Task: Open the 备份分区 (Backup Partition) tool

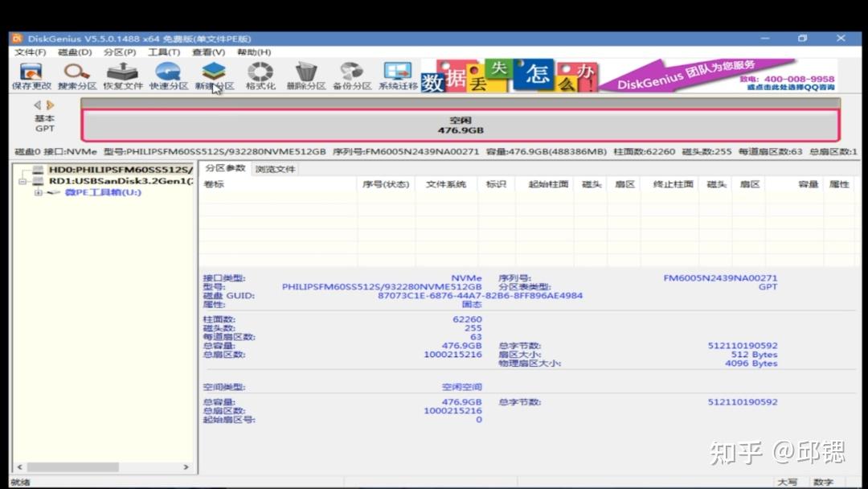Action: [x=351, y=76]
